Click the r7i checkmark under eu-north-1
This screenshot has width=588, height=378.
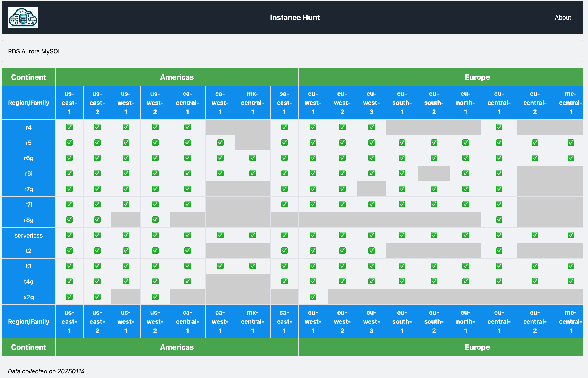(x=465, y=204)
